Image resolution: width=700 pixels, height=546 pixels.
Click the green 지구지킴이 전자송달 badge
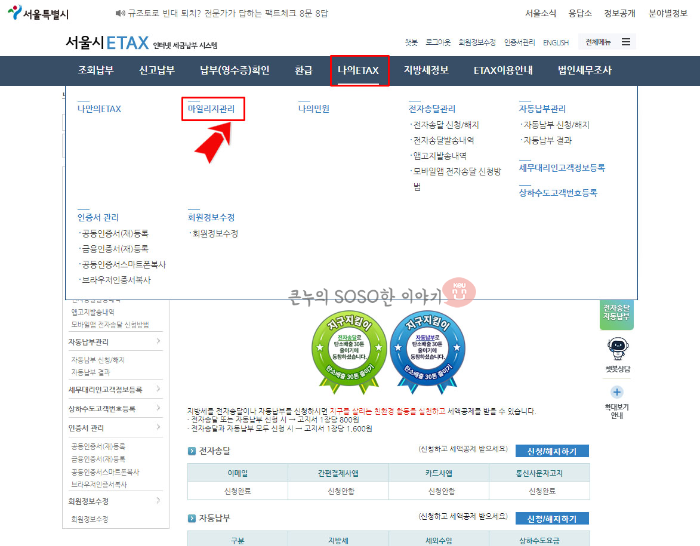[x=349, y=352]
